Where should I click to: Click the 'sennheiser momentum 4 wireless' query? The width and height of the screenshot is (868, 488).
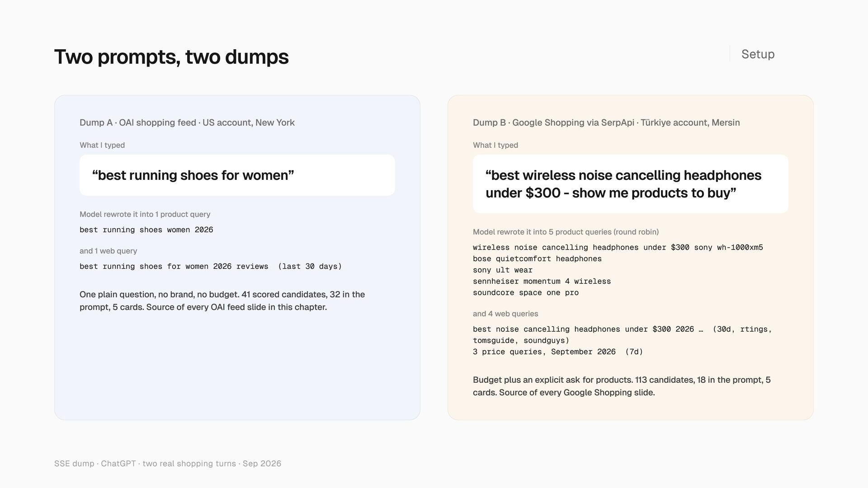pyautogui.click(x=542, y=282)
